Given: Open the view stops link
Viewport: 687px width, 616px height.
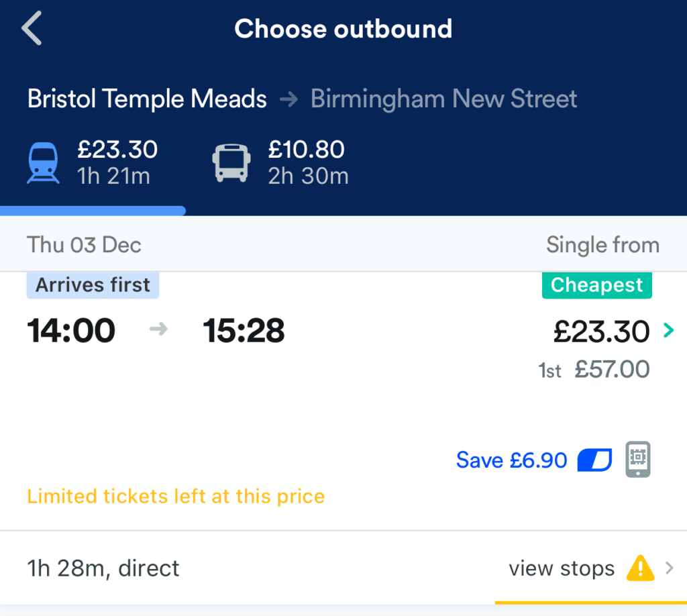Looking at the screenshot, I should point(562,568).
